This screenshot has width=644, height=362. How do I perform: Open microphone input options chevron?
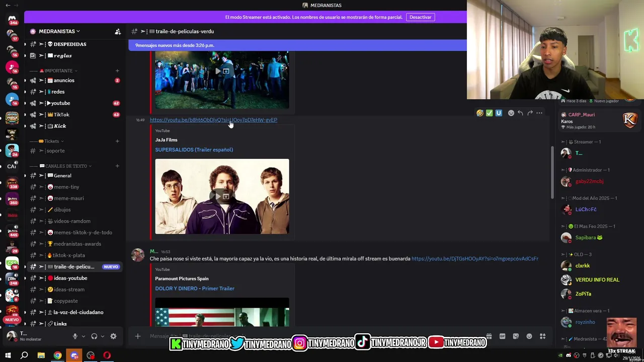(x=84, y=336)
